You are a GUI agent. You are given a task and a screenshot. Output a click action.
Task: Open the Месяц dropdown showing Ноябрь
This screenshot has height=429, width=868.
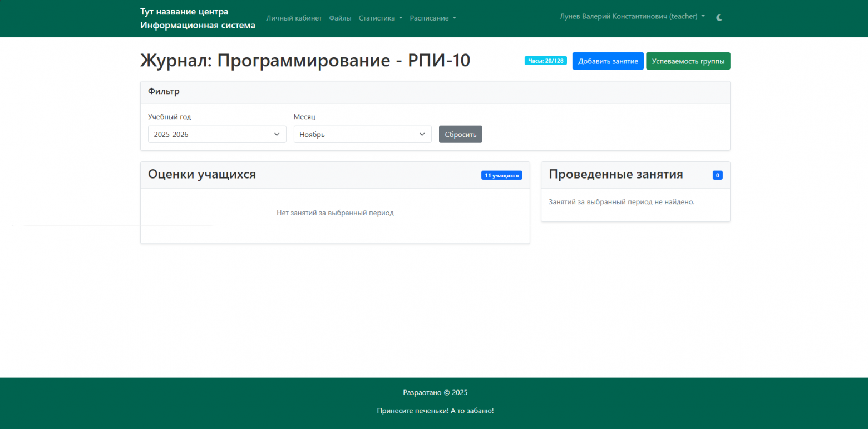tap(362, 134)
